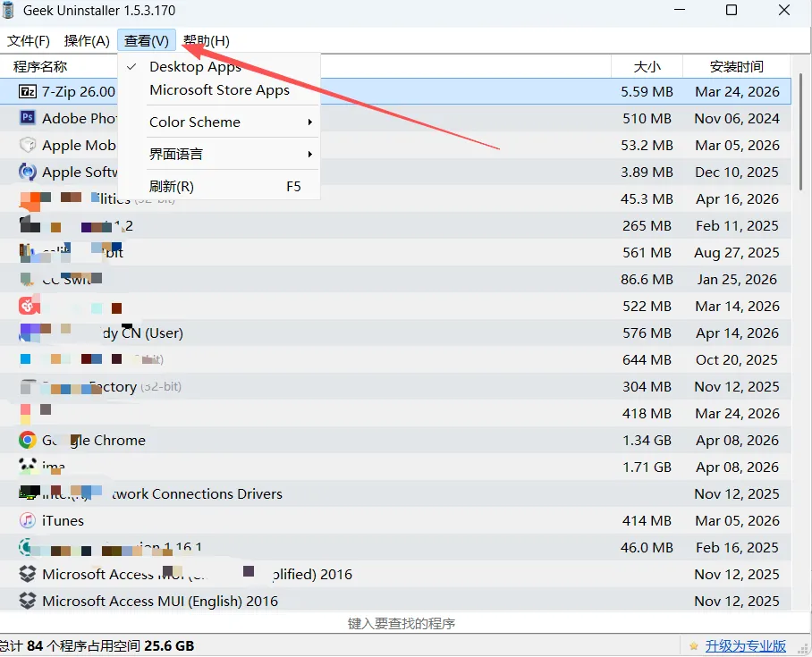Click the vertical scrollbar of program list
This screenshot has height=657, width=812.
800,132
